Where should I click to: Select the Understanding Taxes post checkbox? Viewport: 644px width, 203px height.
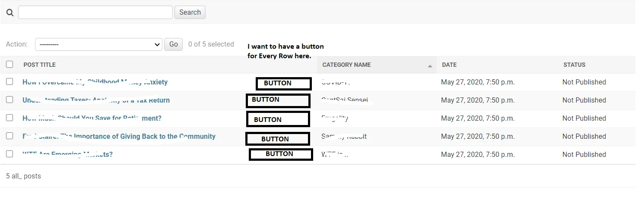pyautogui.click(x=10, y=100)
